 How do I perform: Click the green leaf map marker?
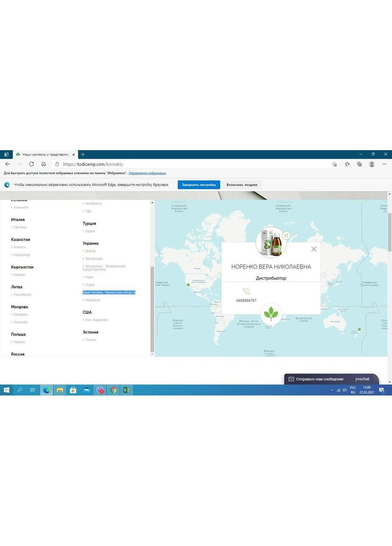click(x=271, y=314)
